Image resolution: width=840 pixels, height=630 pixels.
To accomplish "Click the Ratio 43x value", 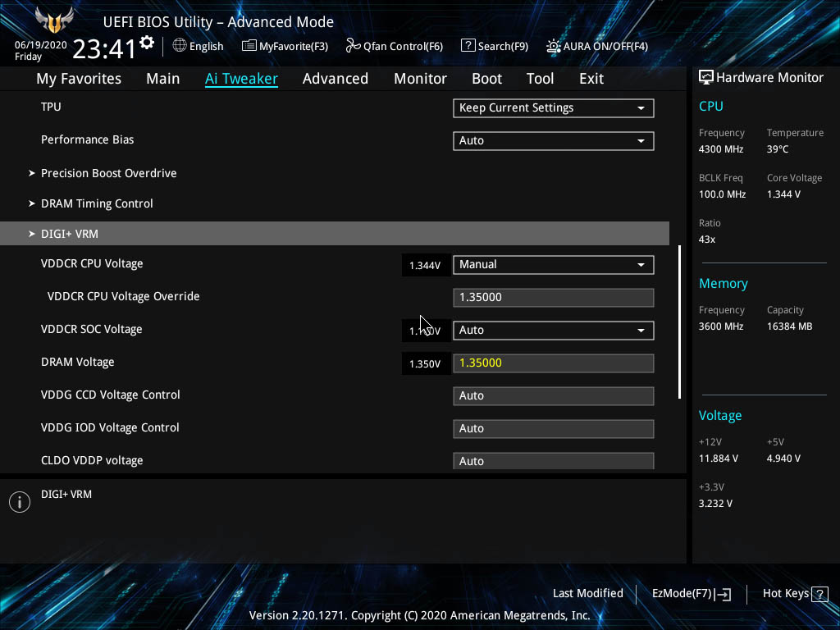I will coord(707,240).
